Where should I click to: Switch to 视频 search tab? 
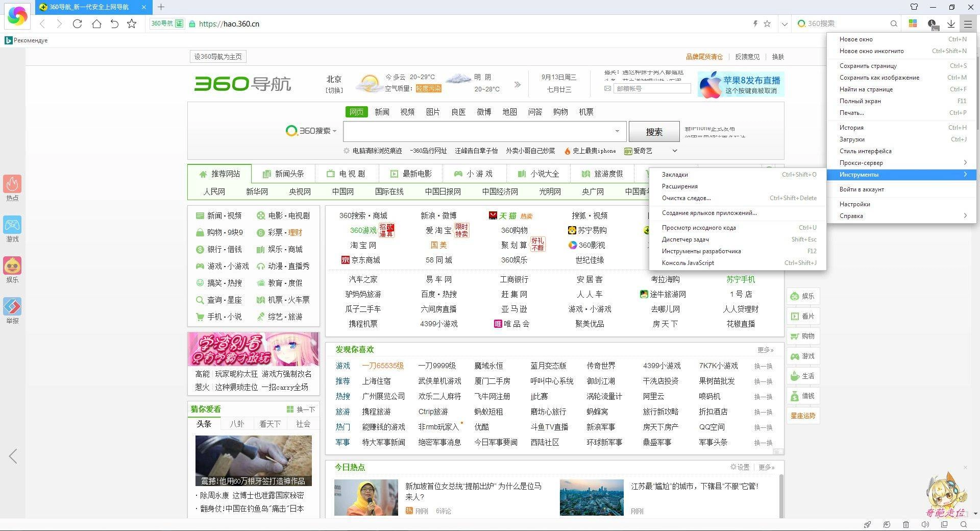tap(407, 112)
